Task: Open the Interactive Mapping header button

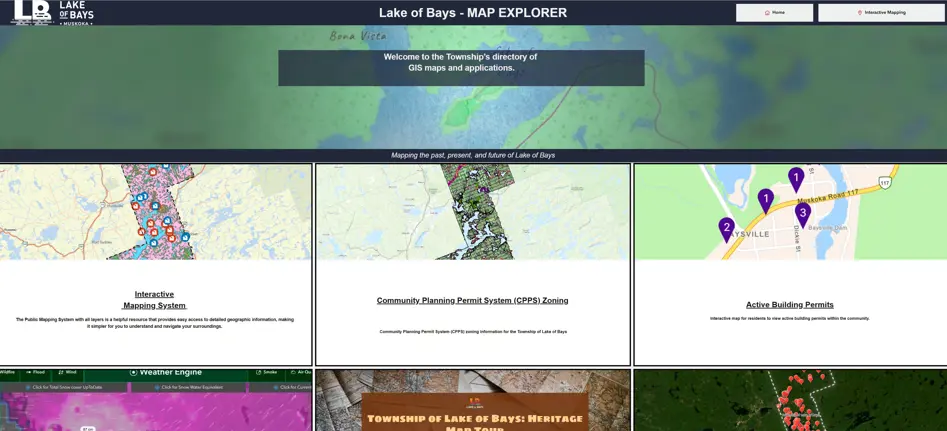Action: point(881,13)
